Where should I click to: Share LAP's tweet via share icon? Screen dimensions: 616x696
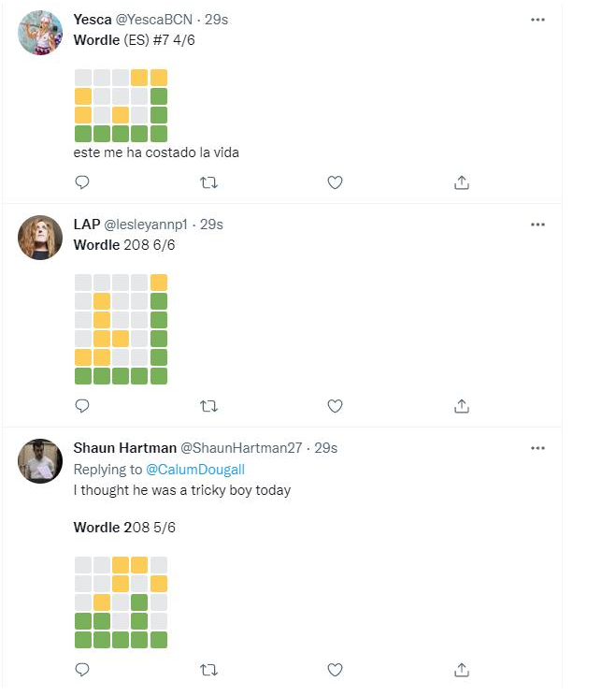click(462, 406)
